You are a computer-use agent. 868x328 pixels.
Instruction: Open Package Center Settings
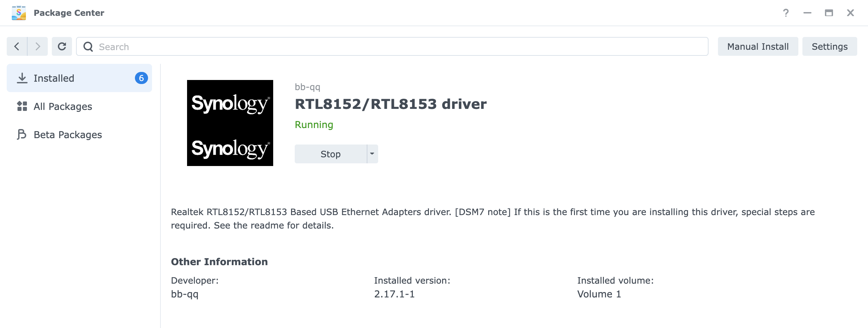point(830,46)
